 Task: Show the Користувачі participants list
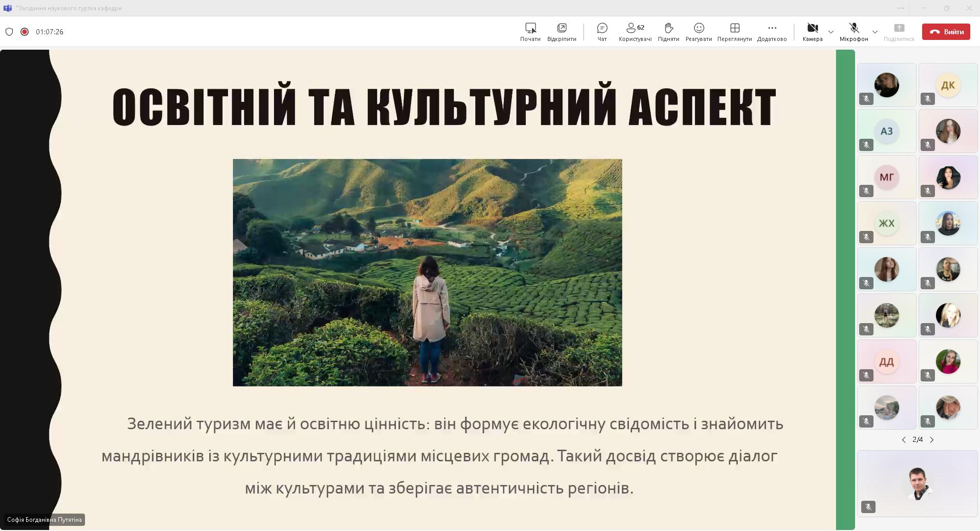(x=635, y=32)
